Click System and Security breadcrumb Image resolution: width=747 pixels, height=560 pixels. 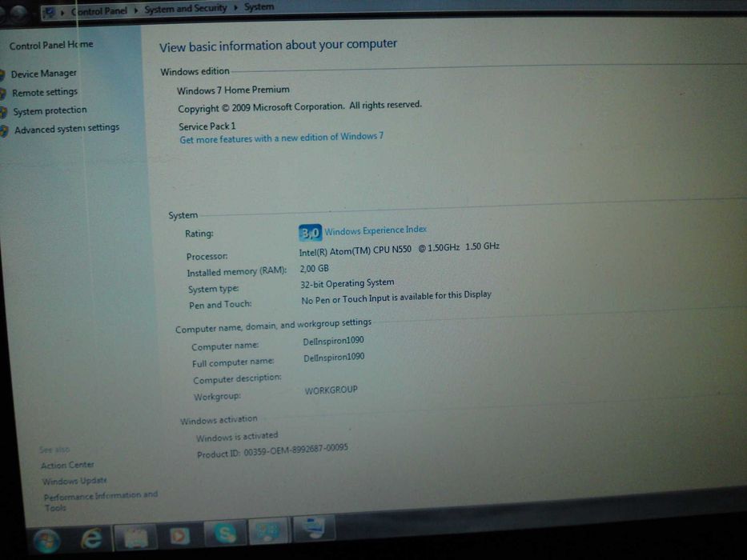(185, 9)
